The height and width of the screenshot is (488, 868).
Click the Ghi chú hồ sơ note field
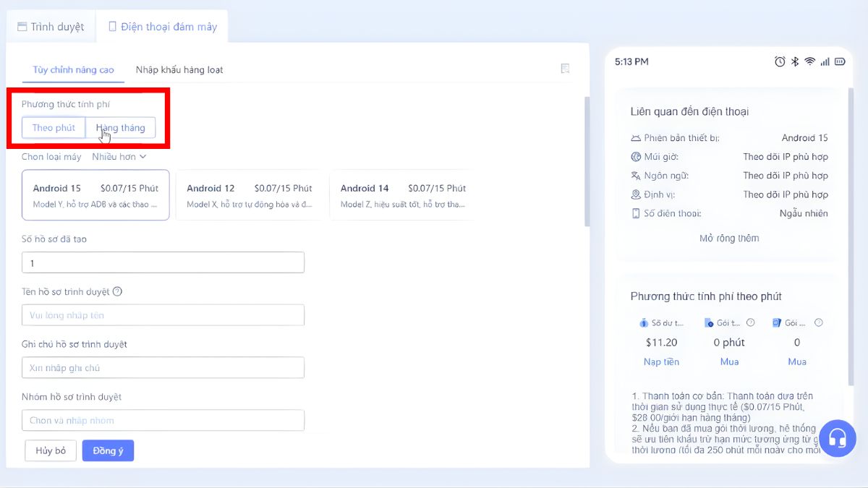click(163, 367)
